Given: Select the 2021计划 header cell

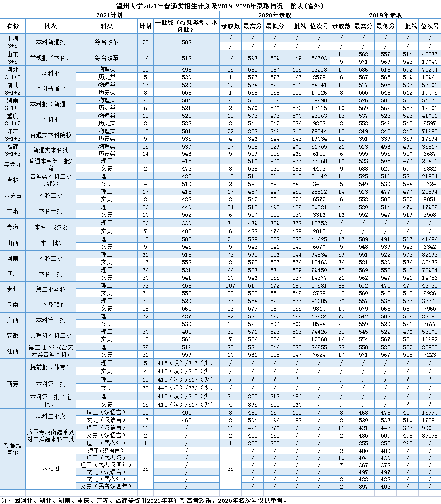Looking at the screenshot, I should pyautogui.click(x=110, y=15).
